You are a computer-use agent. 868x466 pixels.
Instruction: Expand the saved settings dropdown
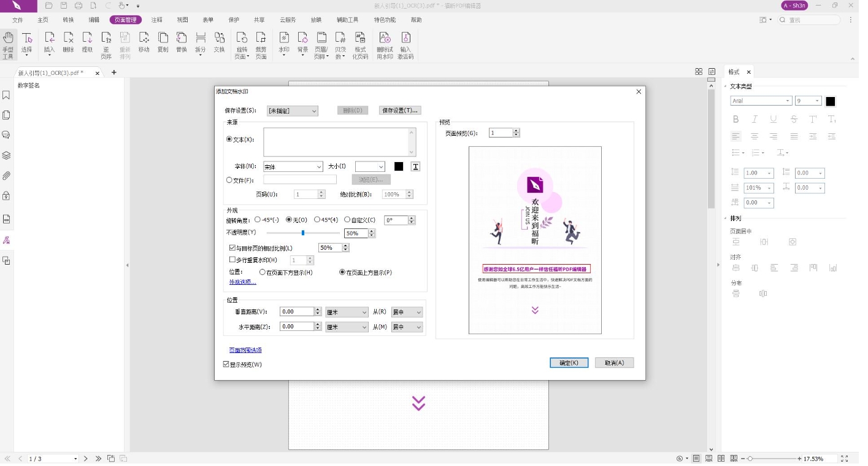pos(293,111)
